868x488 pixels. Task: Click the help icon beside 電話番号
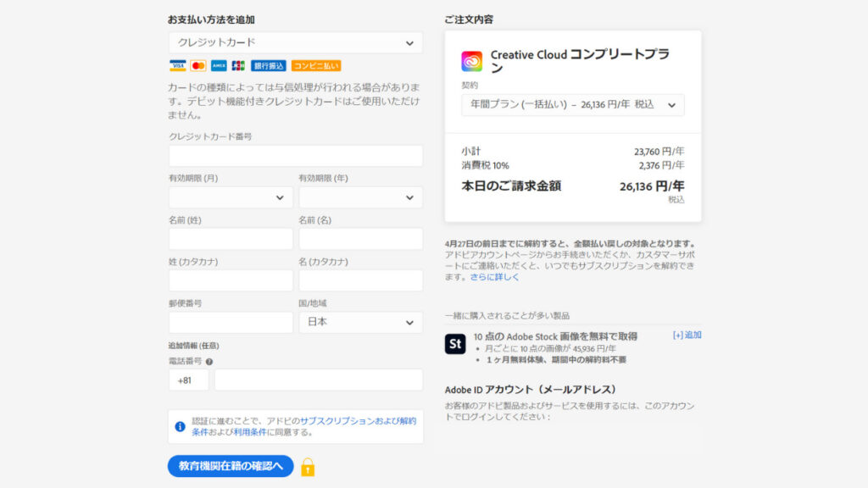tap(209, 362)
